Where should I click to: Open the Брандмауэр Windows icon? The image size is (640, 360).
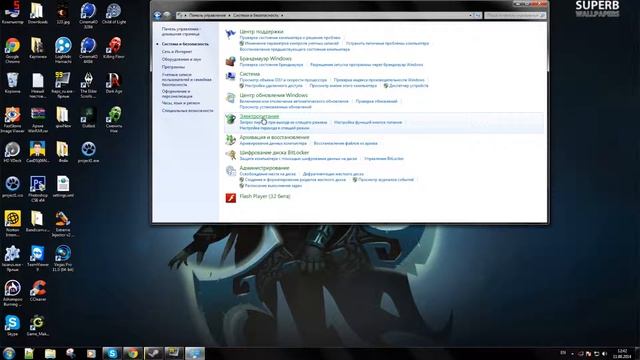(x=230, y=61)
